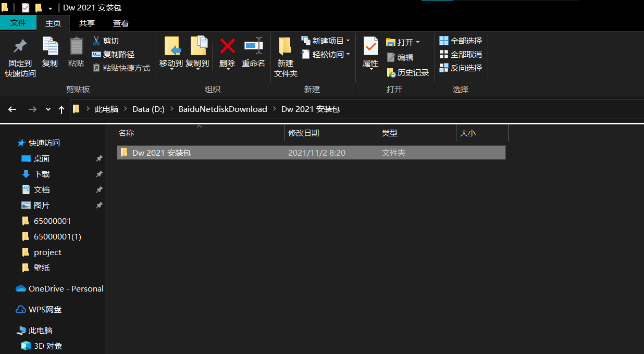Click the Move To (移动到) icon
Image resolution: width=644 pixels, height=354 pixels.
(171, 46)
